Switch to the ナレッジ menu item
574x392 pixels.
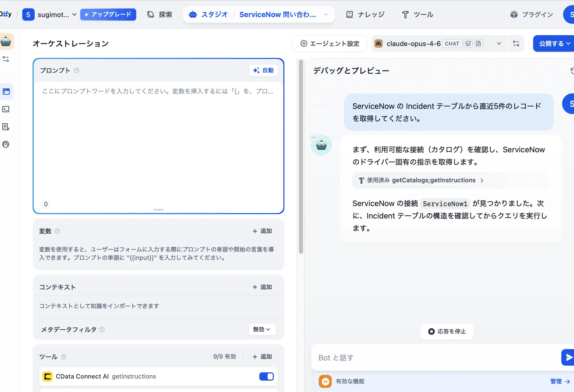365,14
